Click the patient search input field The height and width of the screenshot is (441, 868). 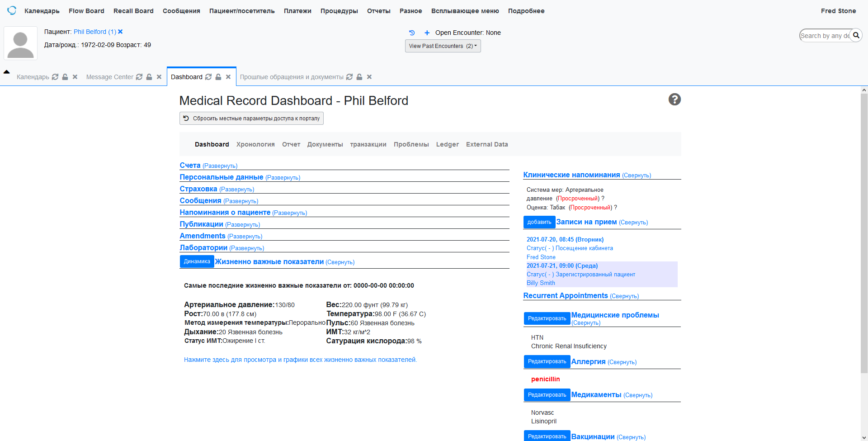824,35
